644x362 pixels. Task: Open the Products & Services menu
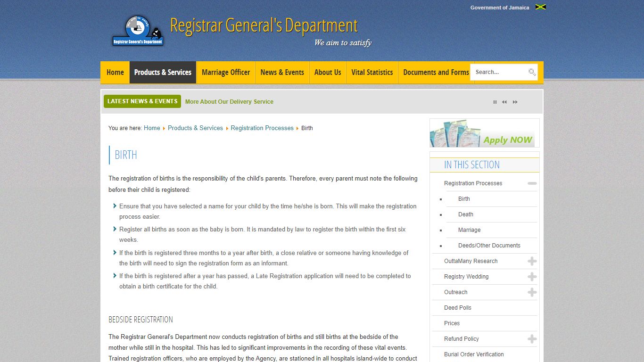click(x=163, y=72)
